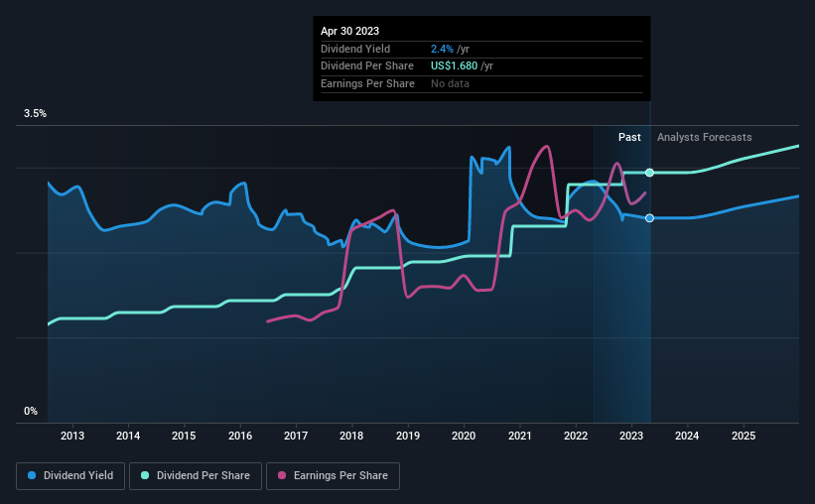Screen dimensions: 815x504
Task: Click the 3.5% y-axis label
Action: coord(35,114)
